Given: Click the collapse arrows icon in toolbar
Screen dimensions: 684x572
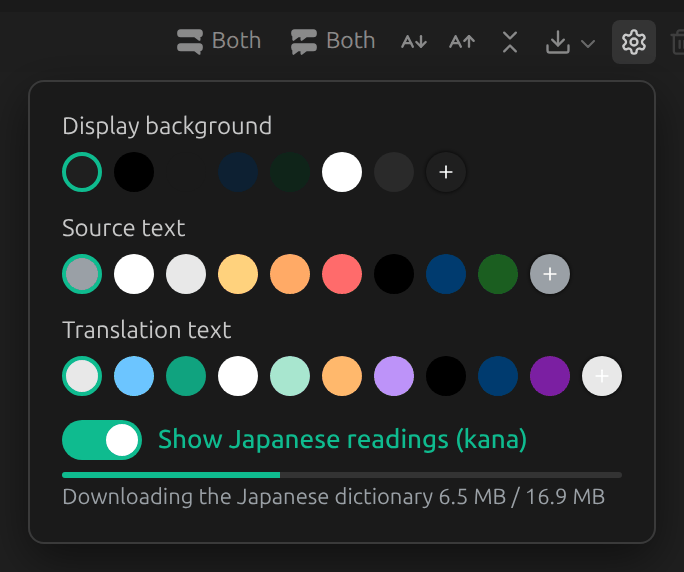Looking at the screenshot, I should [x=510, y=42].
